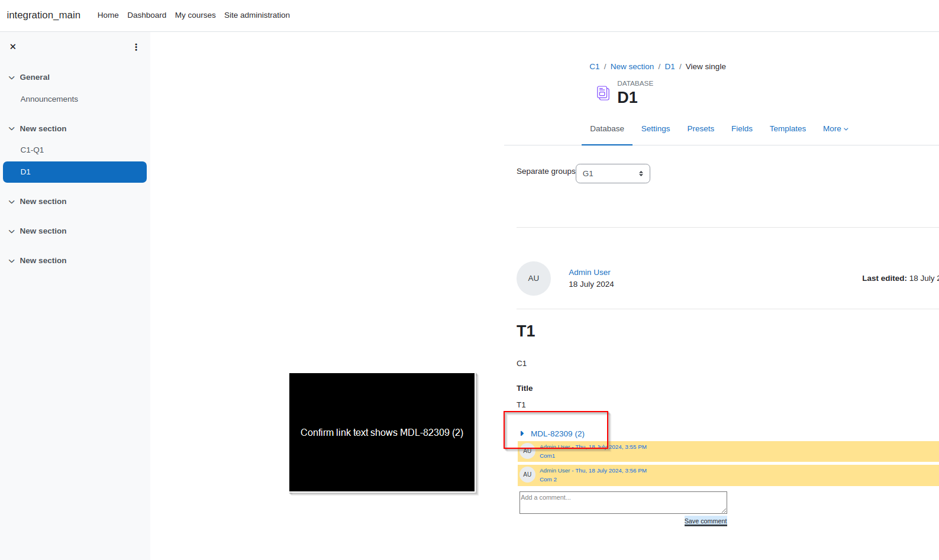Open the Settings tab
Screen dimensions: 939x560
pyautogui.click(x=656, y=129)
